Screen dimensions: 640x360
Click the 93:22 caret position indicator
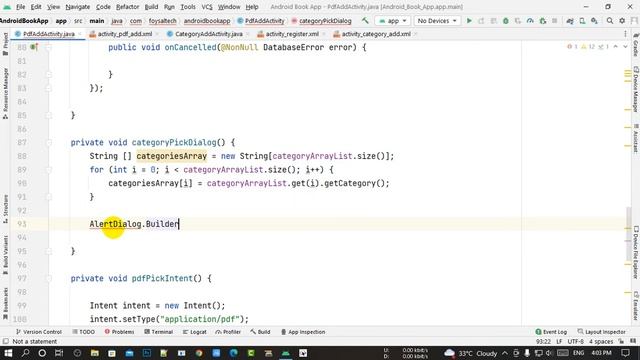543,342
